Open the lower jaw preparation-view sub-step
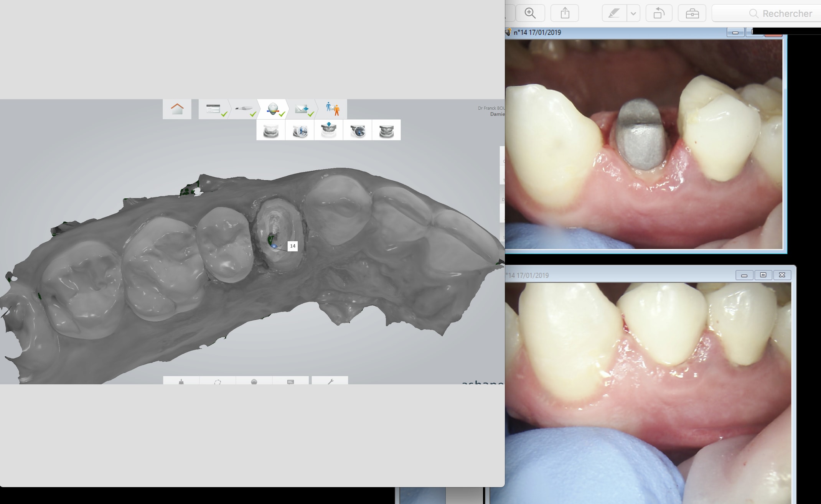 coord(300,130)
